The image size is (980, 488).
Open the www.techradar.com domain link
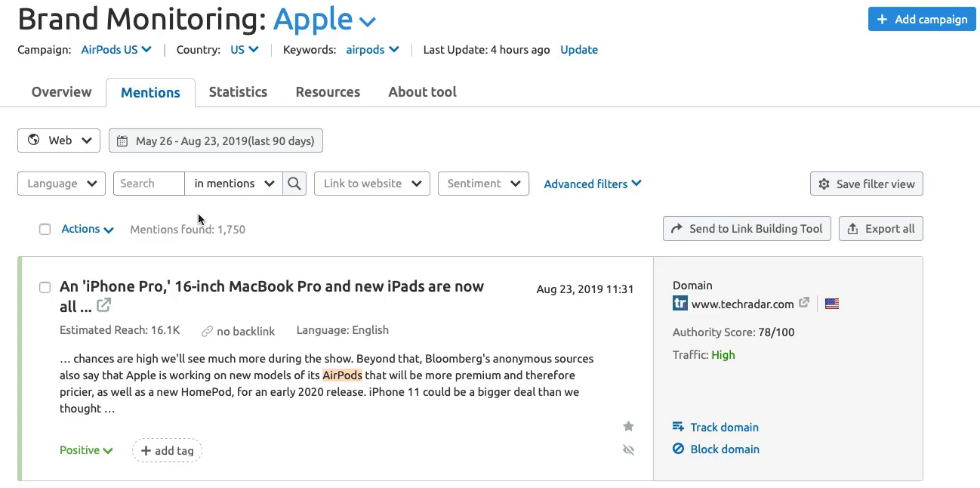point(742,304)
